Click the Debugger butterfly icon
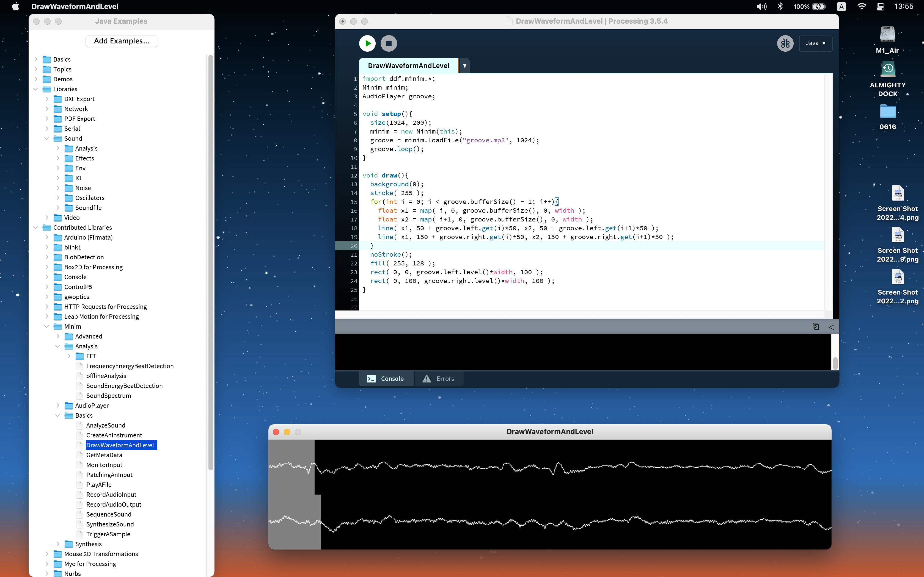924x577 pixels. pos(785,43)
